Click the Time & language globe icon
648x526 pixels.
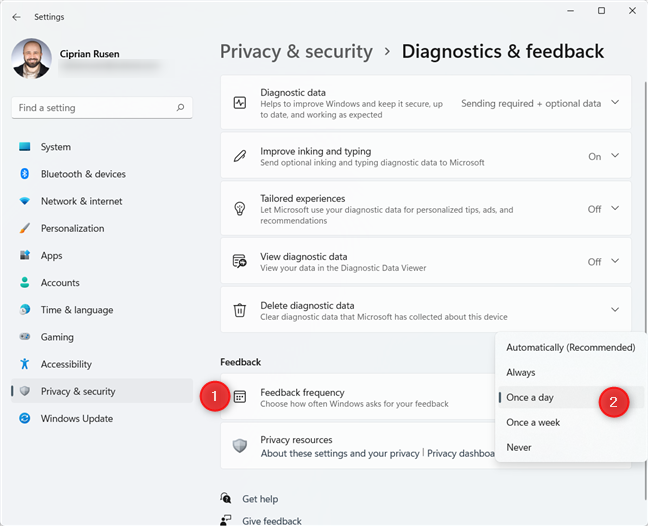point(25,309)
